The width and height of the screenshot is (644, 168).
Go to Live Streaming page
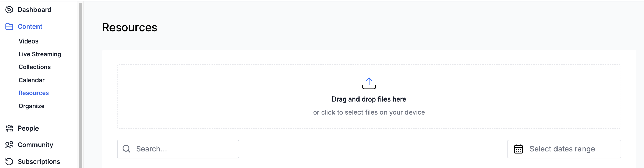tap(40, 54)
